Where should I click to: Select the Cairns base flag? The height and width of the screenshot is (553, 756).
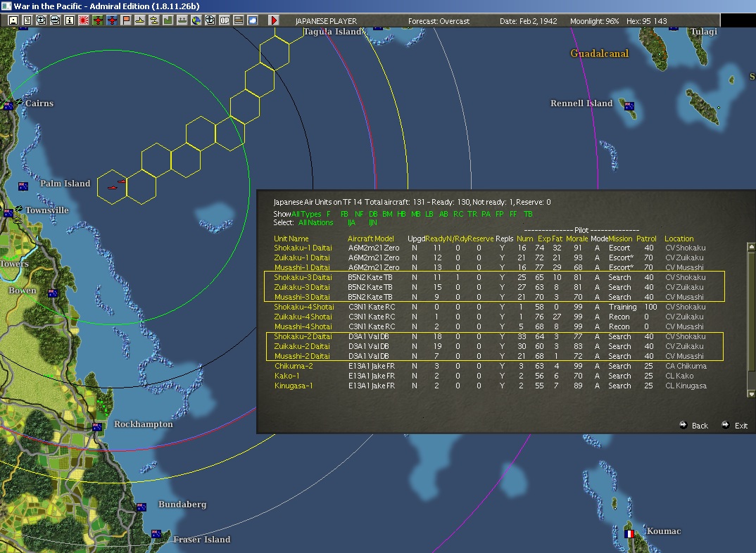point(8,106)
